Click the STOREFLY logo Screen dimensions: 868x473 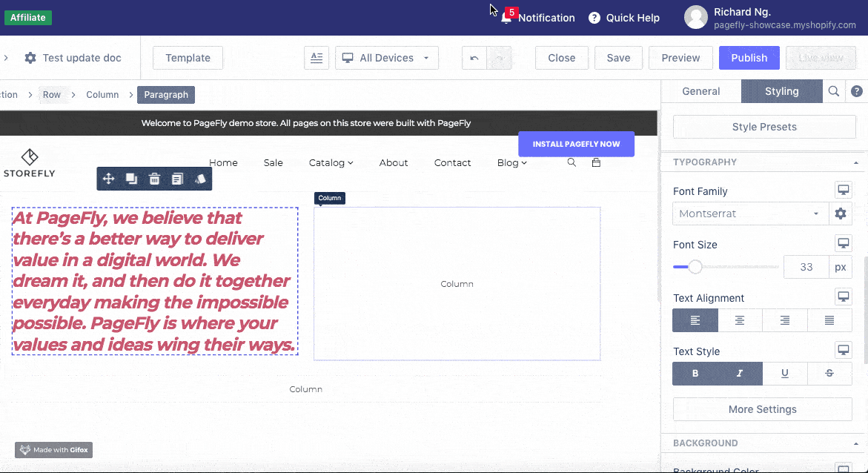point(30,163)
